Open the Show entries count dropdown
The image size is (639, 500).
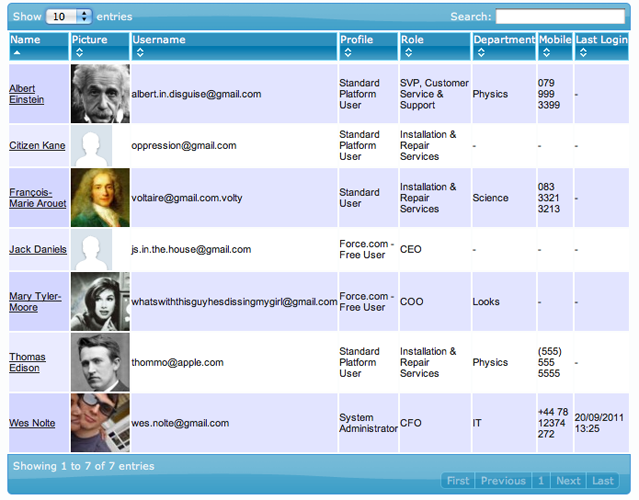pyautogui.click(x=69, y=17)
